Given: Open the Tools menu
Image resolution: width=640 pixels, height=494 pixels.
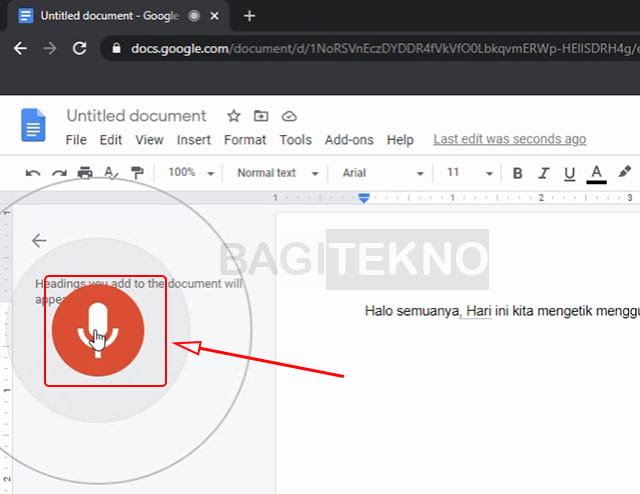Looking at the screenshot, I should tap(296, 140).
